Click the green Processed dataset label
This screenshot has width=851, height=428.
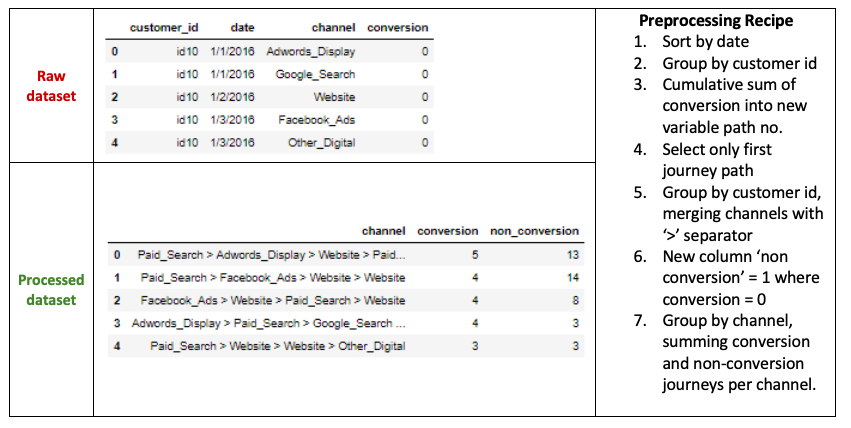coord(52,289)
